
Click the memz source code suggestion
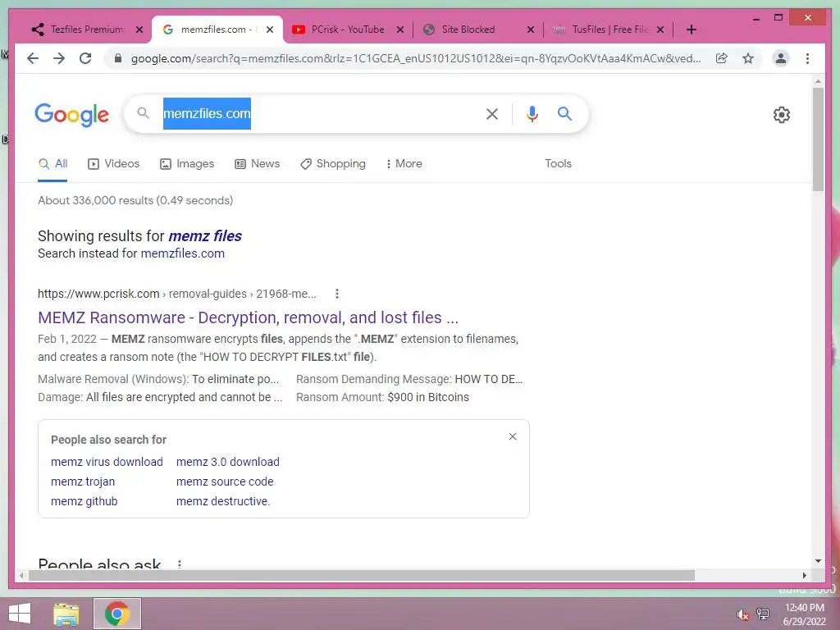click(x=225, y=482)
